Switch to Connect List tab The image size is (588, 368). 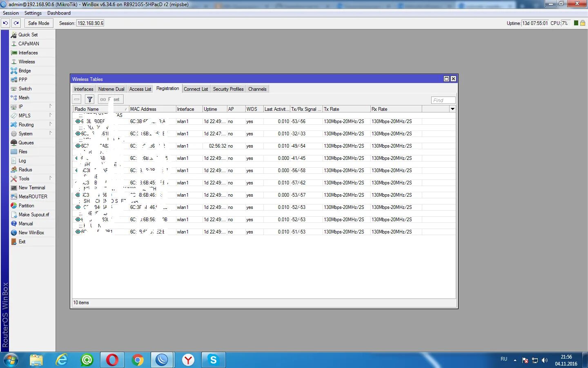pos(196,89)
